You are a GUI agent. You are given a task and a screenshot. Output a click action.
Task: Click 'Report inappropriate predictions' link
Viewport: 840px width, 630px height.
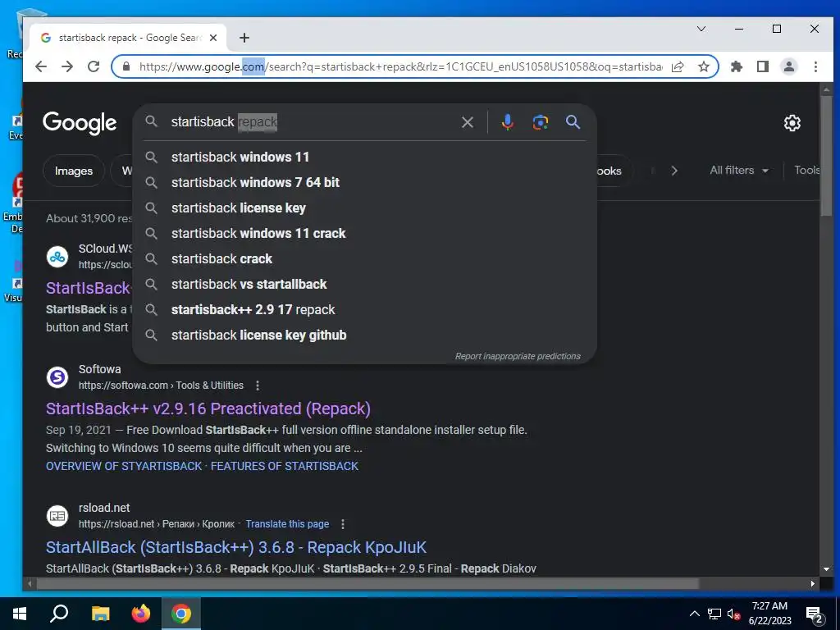[518, 356]
